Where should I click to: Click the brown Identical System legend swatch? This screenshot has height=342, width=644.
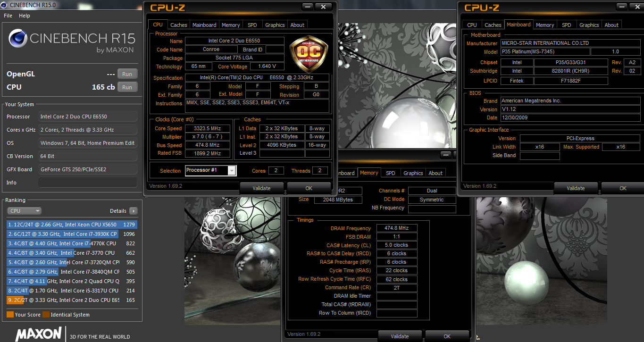pyautogui.click(x=46, y=315)
